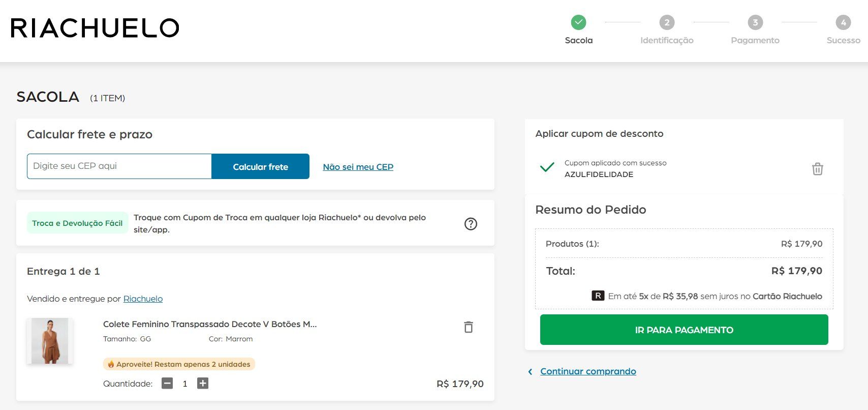The width and height of the screenshot is (868, 410).
Task: Click the 'Restam apenas 2 unidades' notice
Action: coord(179,364)
